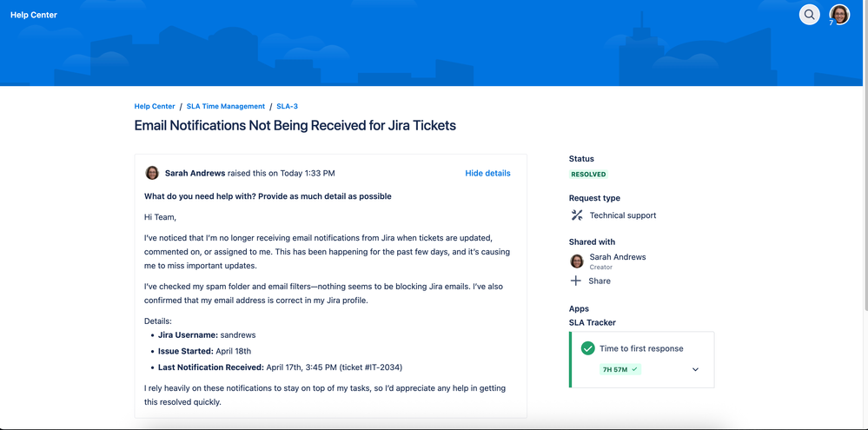Screen dimensions: 868x430
Task: Click Hide details link
Action: [x=487, y=173]
